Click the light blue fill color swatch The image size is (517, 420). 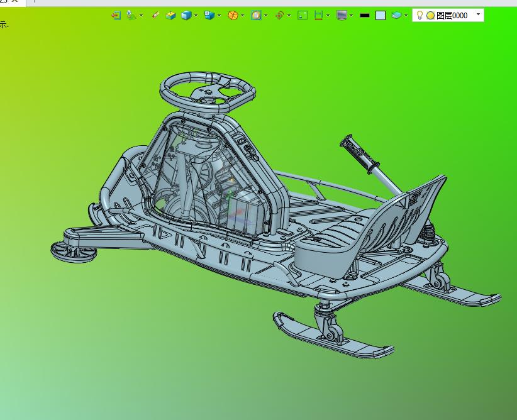click(x=381, y=15)
